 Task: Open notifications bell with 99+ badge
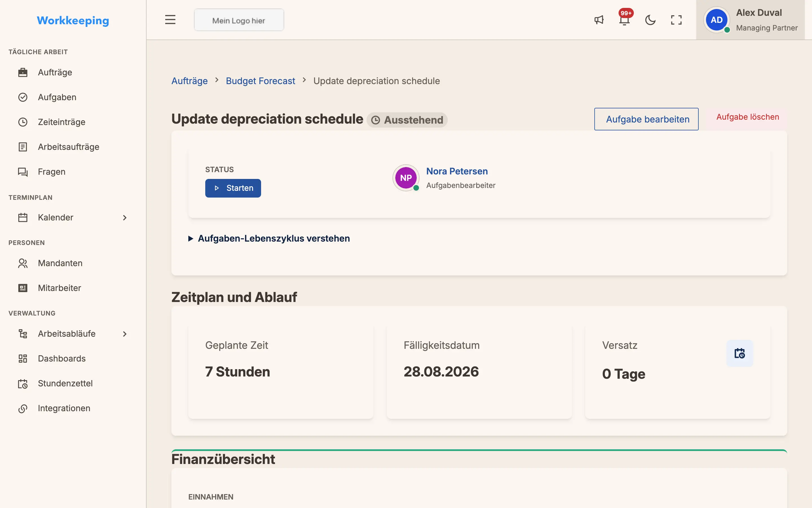625,20
